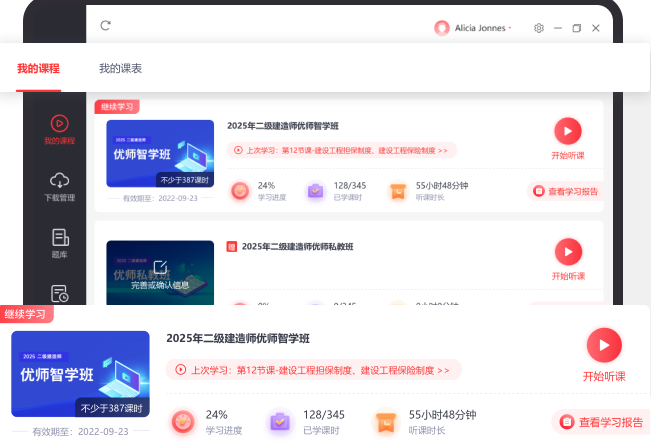The width and height of the screenshot is (651, 447).
Task: Click 不少于387课时 label on enlarged thumbnail
Action: point(112,408)
